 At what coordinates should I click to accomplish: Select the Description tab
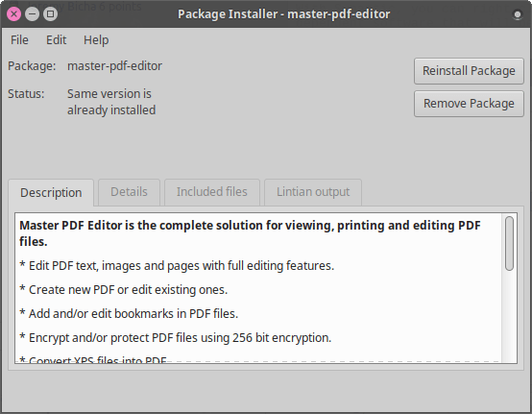[x=51, y=192]
